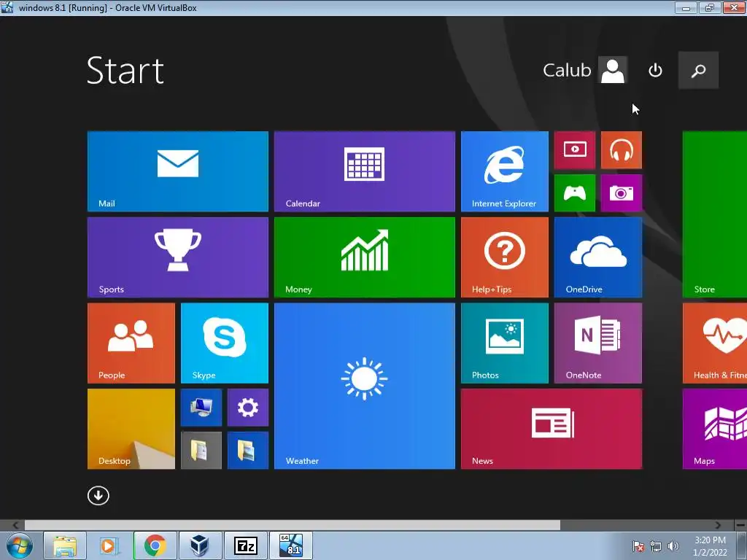Restore down the VirtualBox window
This screenshot has width=747, height=560.
click(710, 7)
